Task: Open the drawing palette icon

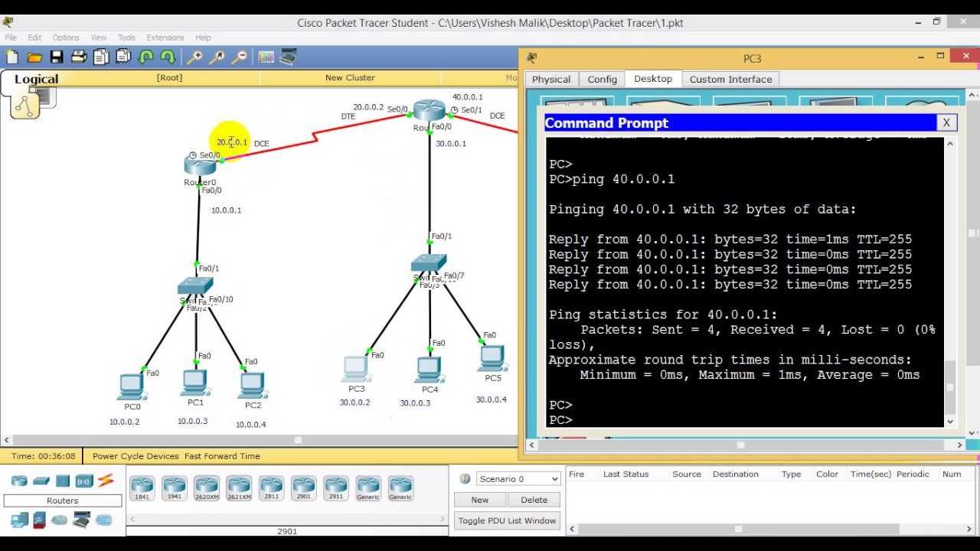Action: tap(266, 57)
